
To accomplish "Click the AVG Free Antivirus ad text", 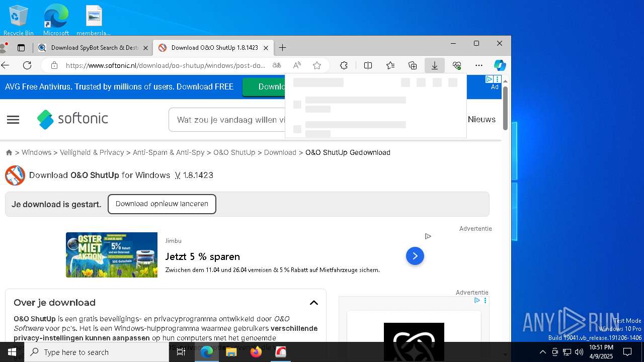I will 119,86.
